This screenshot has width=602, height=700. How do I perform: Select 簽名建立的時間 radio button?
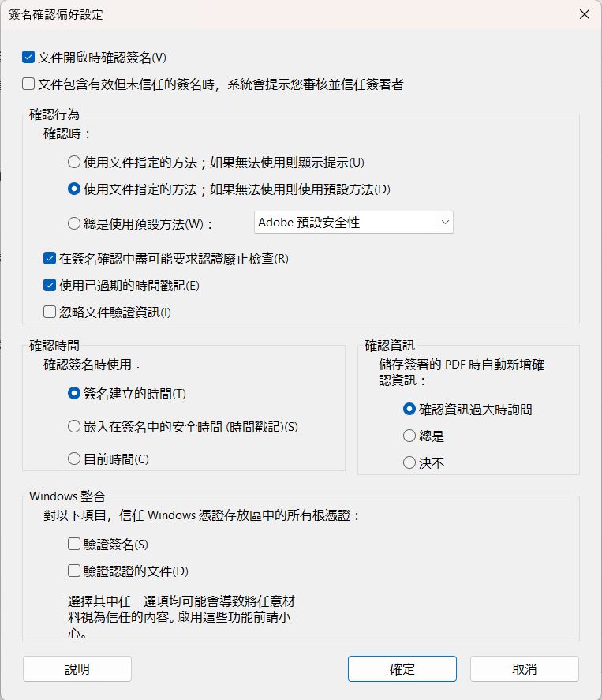(x=74, y=393)
